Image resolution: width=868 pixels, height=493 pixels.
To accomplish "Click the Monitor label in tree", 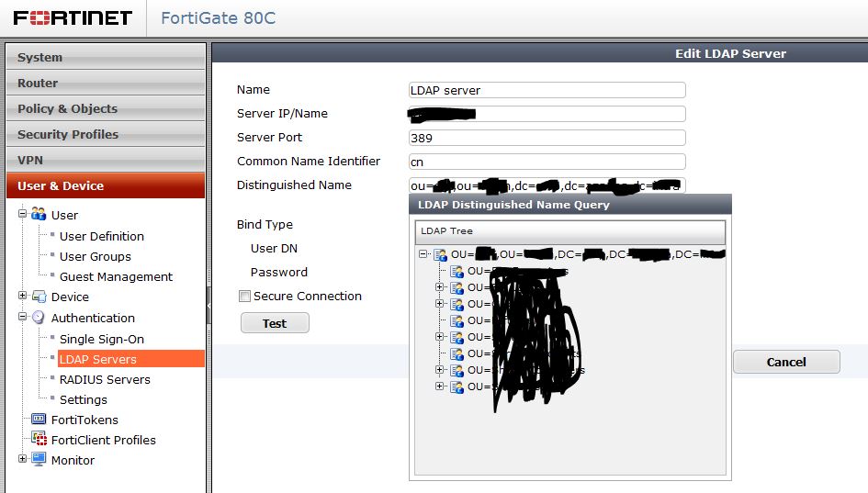I will pyautogui.click(x=73, y=460).
